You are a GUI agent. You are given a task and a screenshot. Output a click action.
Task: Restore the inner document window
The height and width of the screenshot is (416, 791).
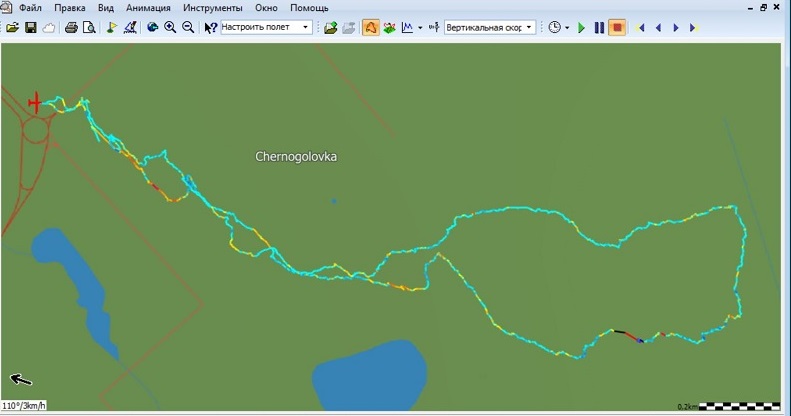coord(763,8)
